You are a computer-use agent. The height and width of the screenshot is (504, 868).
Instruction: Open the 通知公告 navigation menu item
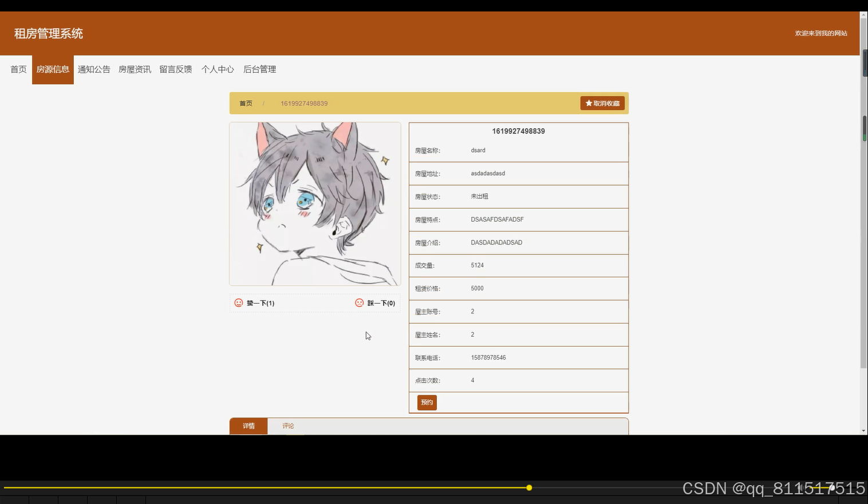point(94,69)
